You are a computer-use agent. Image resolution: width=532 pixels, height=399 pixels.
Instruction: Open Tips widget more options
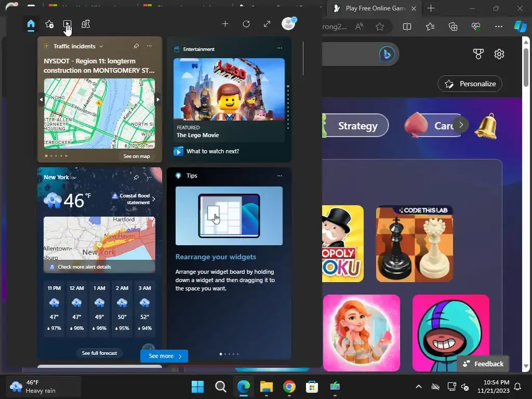click(280, 176)
